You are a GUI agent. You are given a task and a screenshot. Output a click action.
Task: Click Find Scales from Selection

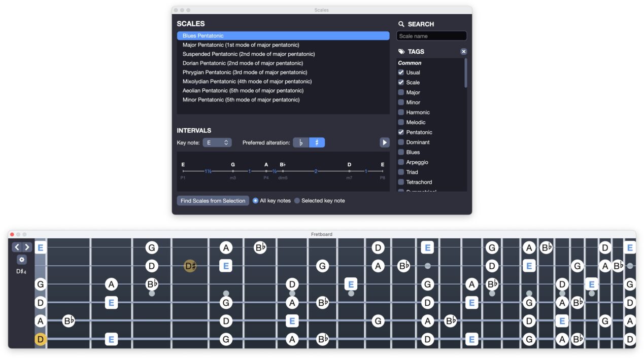click(213, 200)
